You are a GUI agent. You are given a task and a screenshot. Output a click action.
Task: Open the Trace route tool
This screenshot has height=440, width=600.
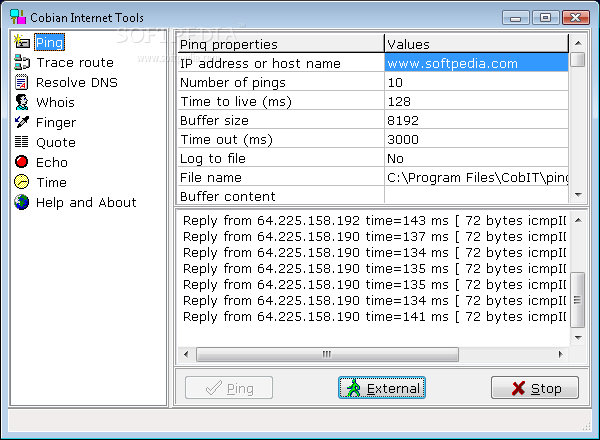coord(75,62)
